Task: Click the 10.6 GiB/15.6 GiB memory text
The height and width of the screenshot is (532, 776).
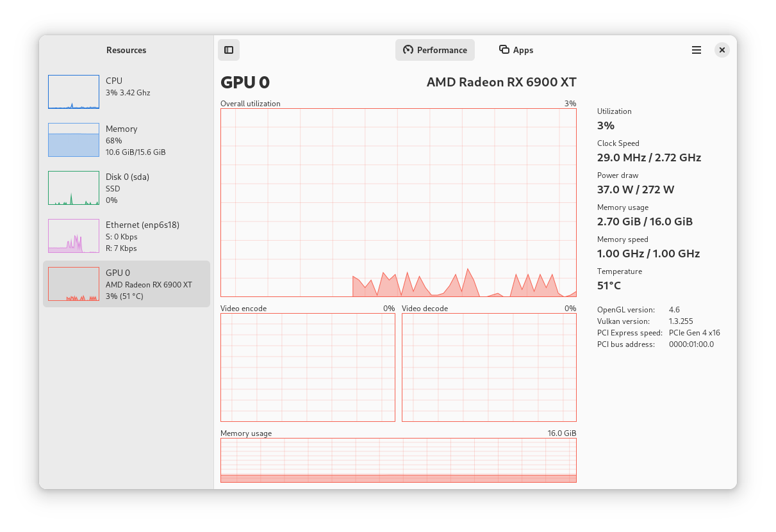Action: coord(136,152)
